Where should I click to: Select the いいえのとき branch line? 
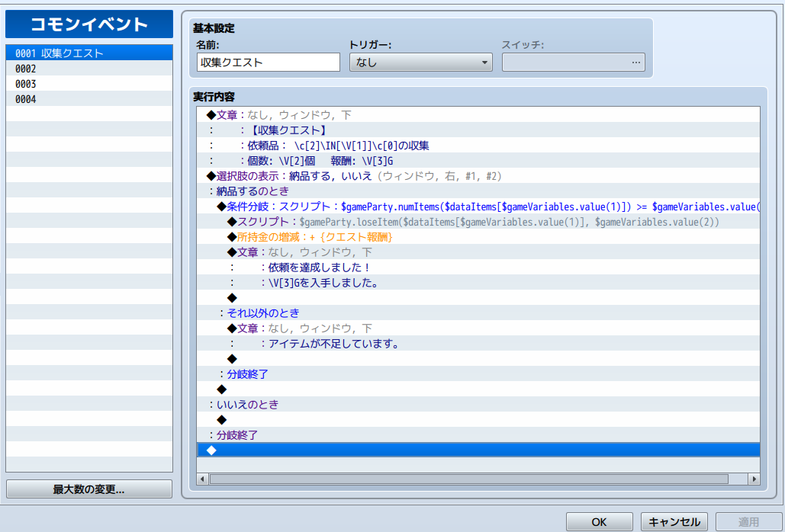pos(478,405)
